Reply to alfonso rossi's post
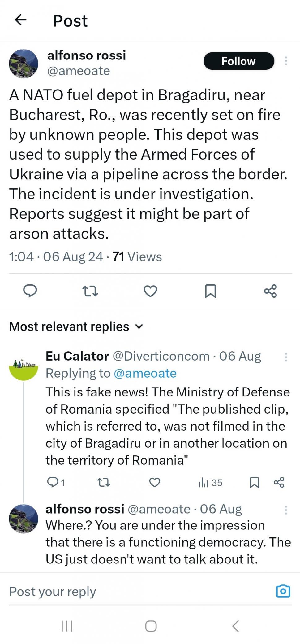This screenshot has height=644, width=300. click(30, 291)
